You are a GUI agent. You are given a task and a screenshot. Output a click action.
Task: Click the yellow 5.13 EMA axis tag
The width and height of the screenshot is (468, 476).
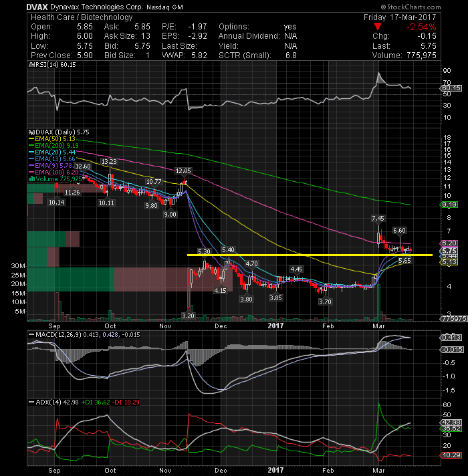pos(449,262)
